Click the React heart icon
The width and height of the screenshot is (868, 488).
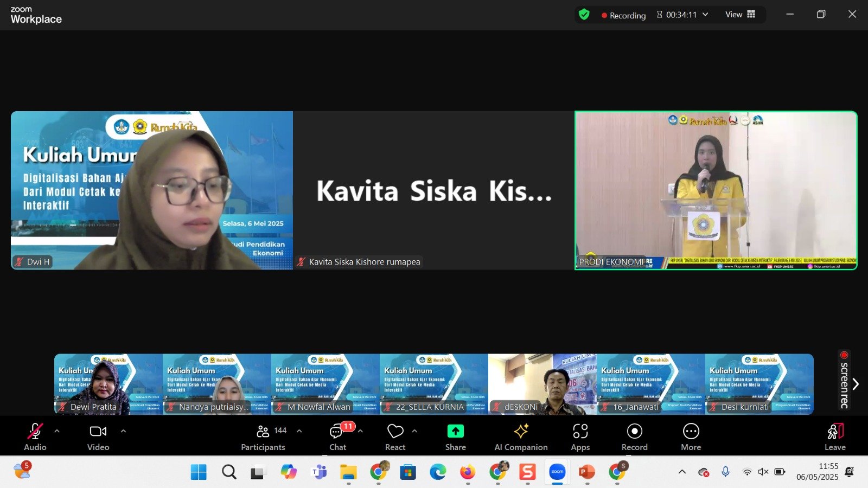(395, 437)
